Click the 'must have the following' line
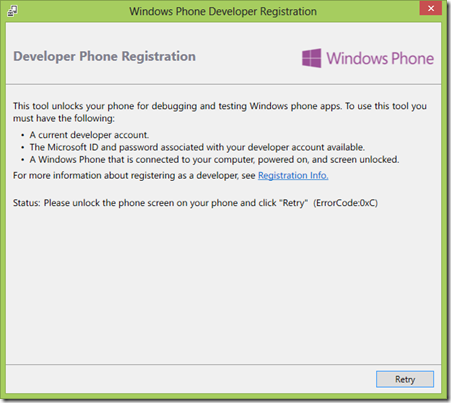 coord(64,118)
